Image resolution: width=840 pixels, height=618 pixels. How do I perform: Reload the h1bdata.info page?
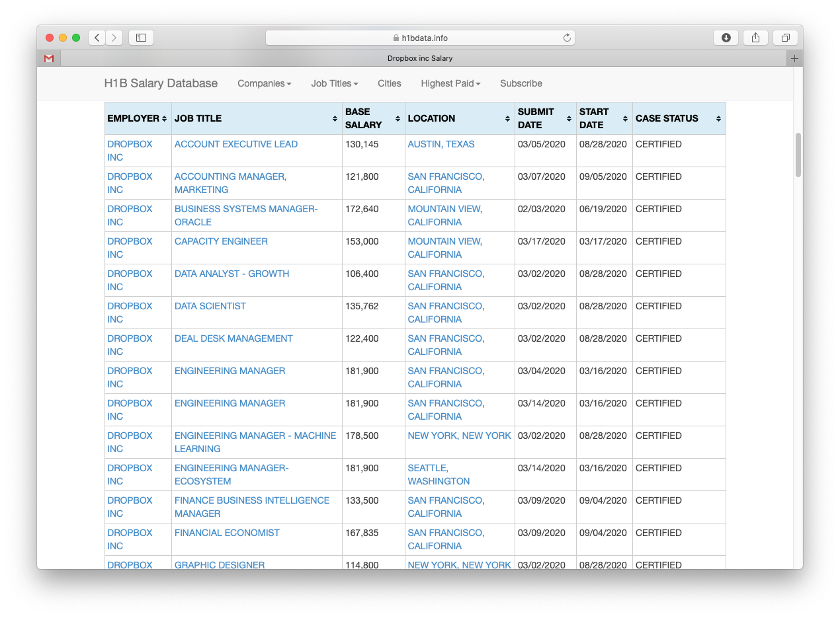(x=567, y=38)
